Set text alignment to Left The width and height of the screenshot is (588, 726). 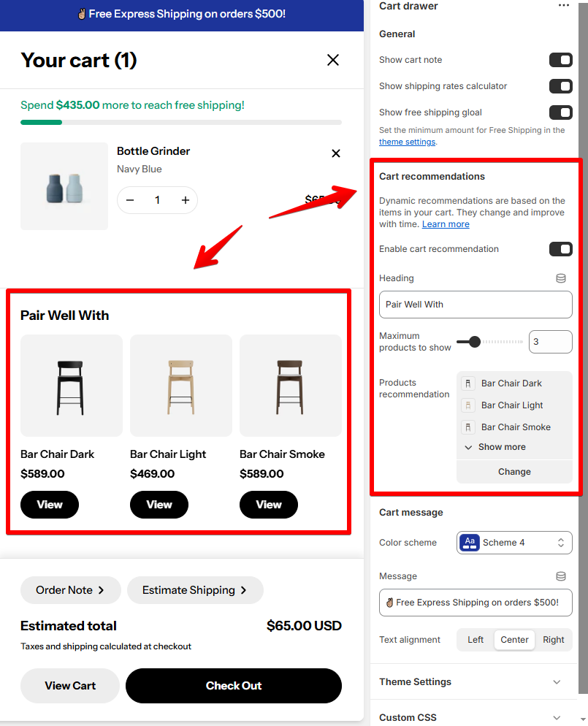pyautogui.click(x=476, y=639)
